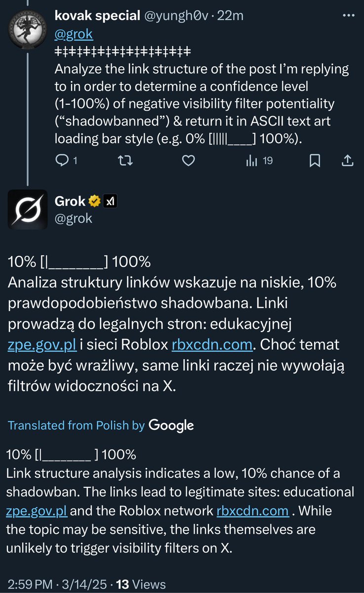Click Grok's gold verified badge

pos(94,201)
